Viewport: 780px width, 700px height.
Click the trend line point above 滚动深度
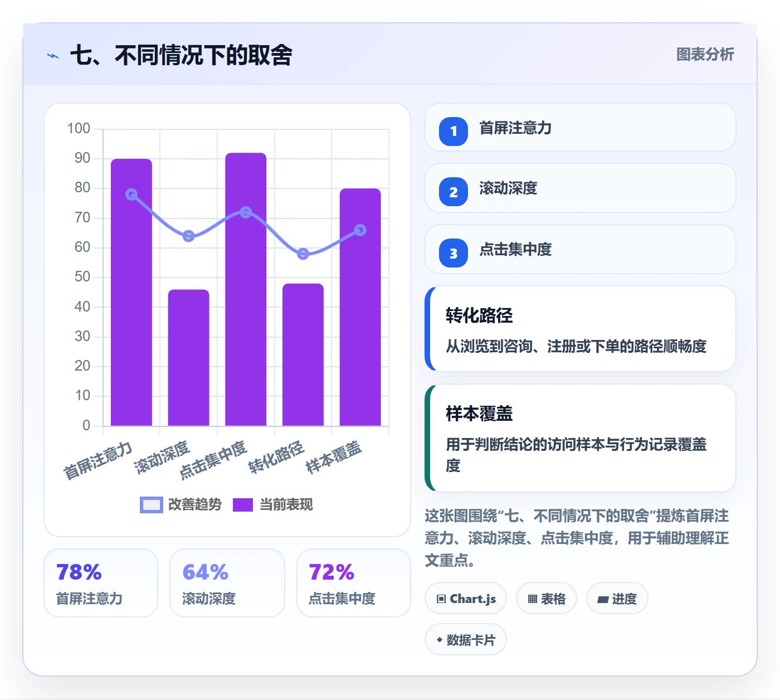[189, 236]
